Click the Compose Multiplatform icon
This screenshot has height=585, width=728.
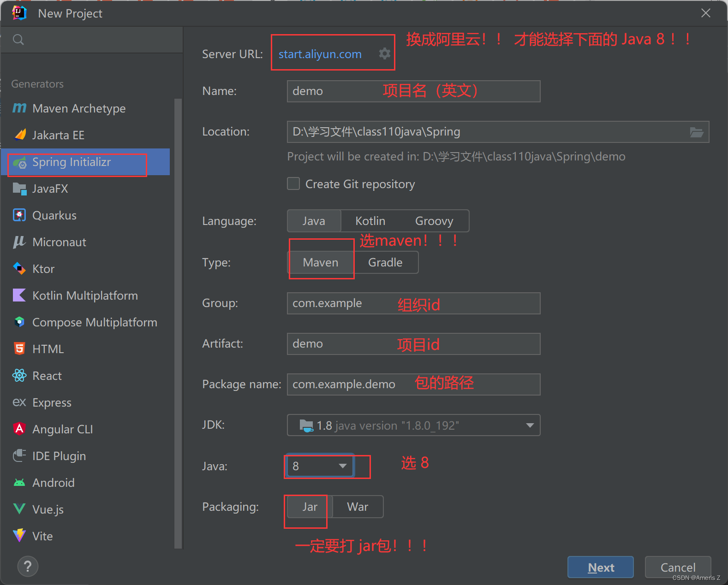pyautogui.click(x=19, y=322)
